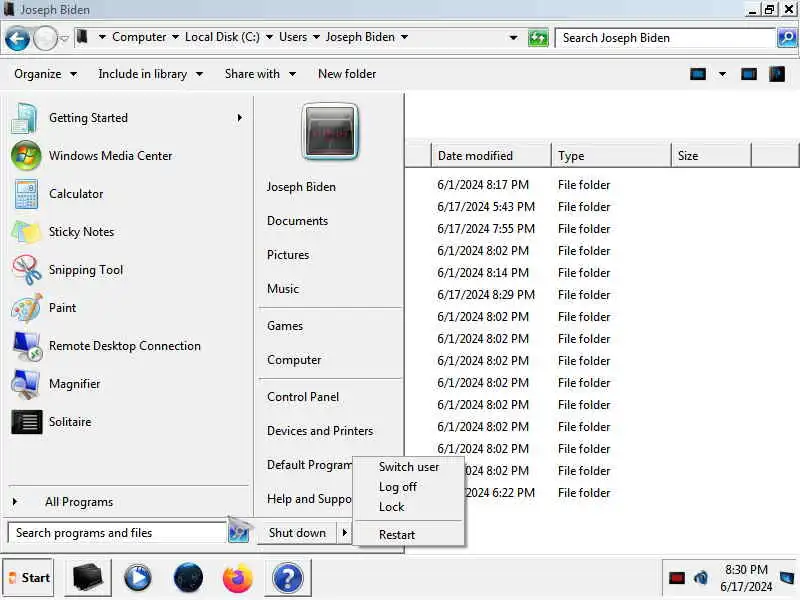Click the red tray icon
This screenshot has height=600, width=800.
coord(677,578)
